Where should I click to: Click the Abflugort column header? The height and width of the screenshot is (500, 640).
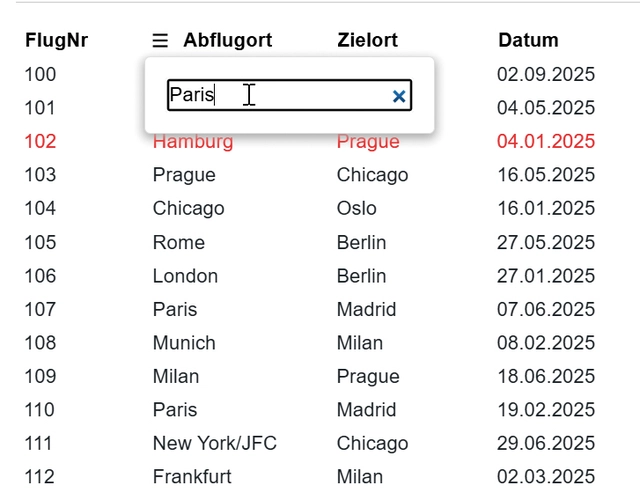(227, 41)
